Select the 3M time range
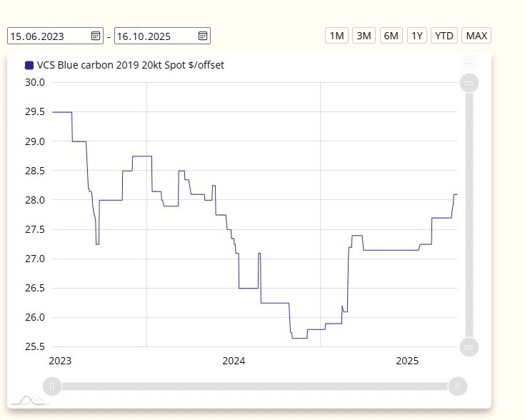525x420 pixels. (x=364, y=36)
